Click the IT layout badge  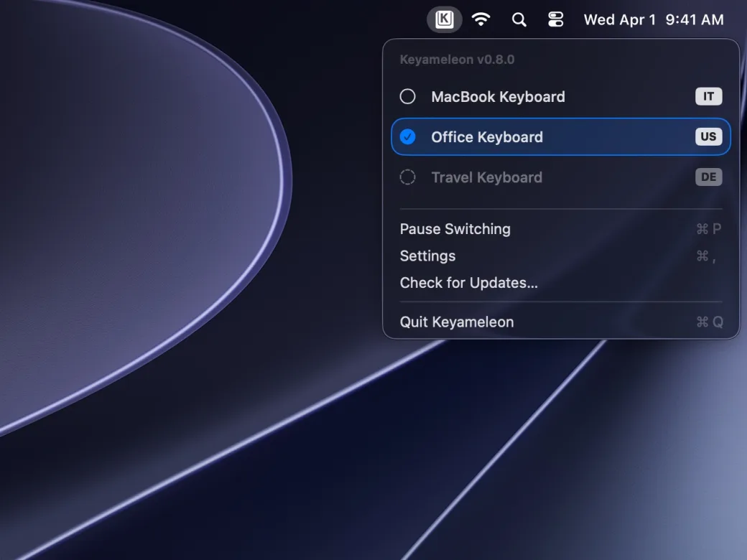(708, 97)
